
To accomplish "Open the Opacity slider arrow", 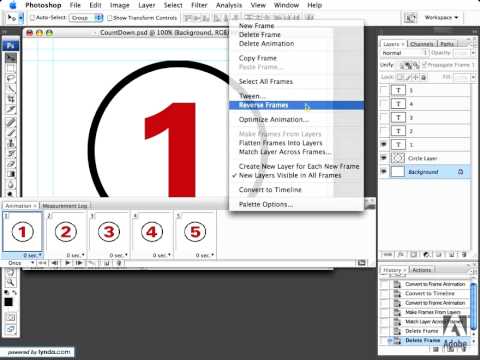I will click(473, 53).
